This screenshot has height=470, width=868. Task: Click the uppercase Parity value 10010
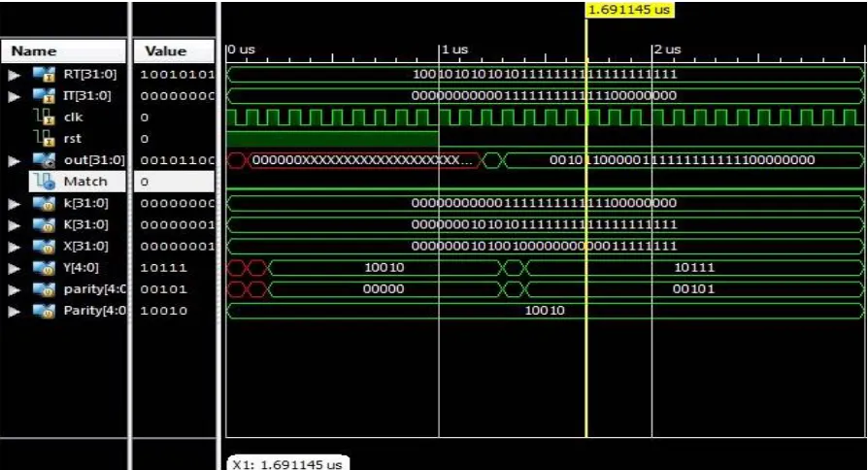164,311
